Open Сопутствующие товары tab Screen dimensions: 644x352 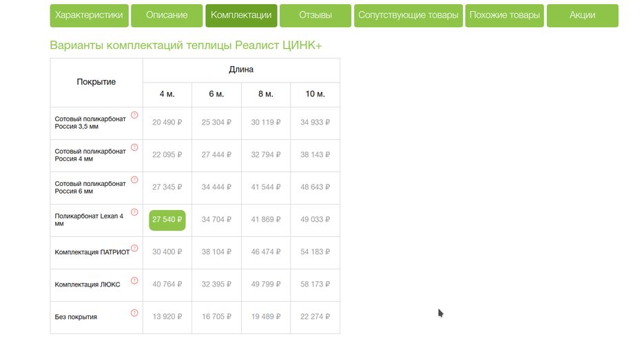(408, 15)
